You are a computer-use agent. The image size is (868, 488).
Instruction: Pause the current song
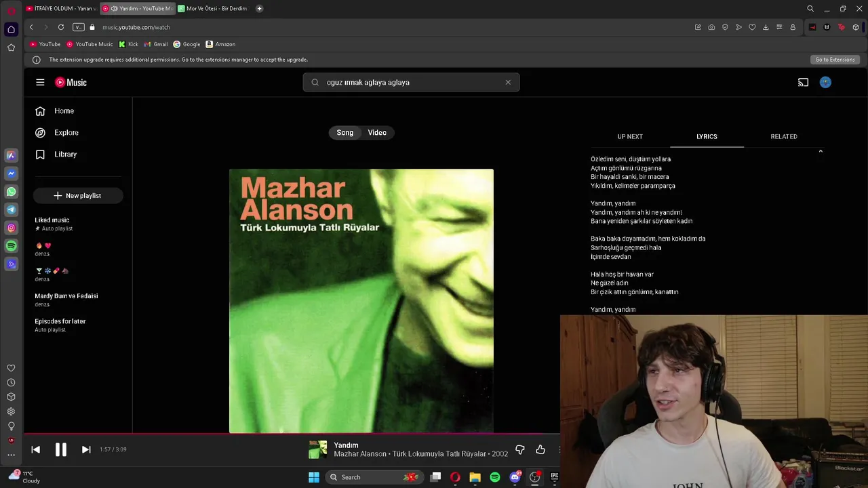click(x=60, y=449)
